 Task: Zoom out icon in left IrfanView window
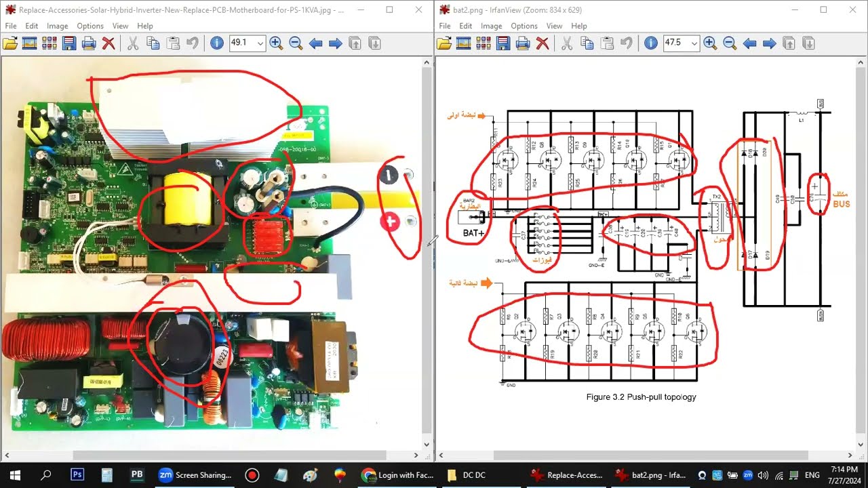[296, 43]
